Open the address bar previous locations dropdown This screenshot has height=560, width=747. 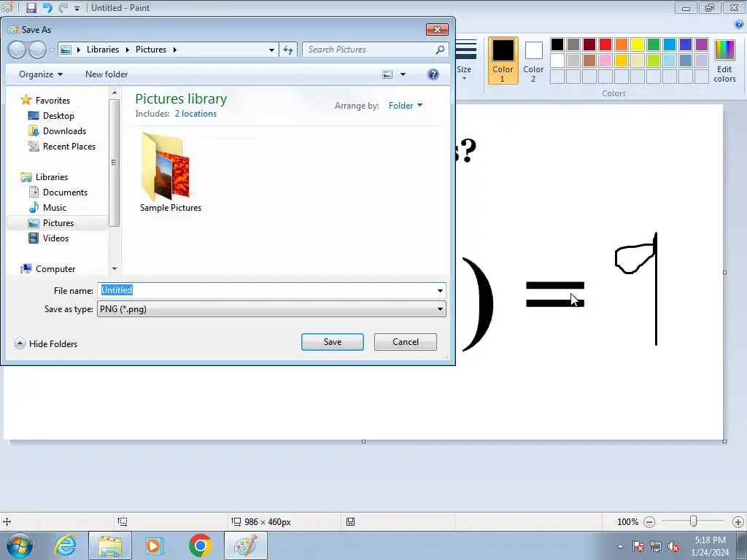click(271, 50)
